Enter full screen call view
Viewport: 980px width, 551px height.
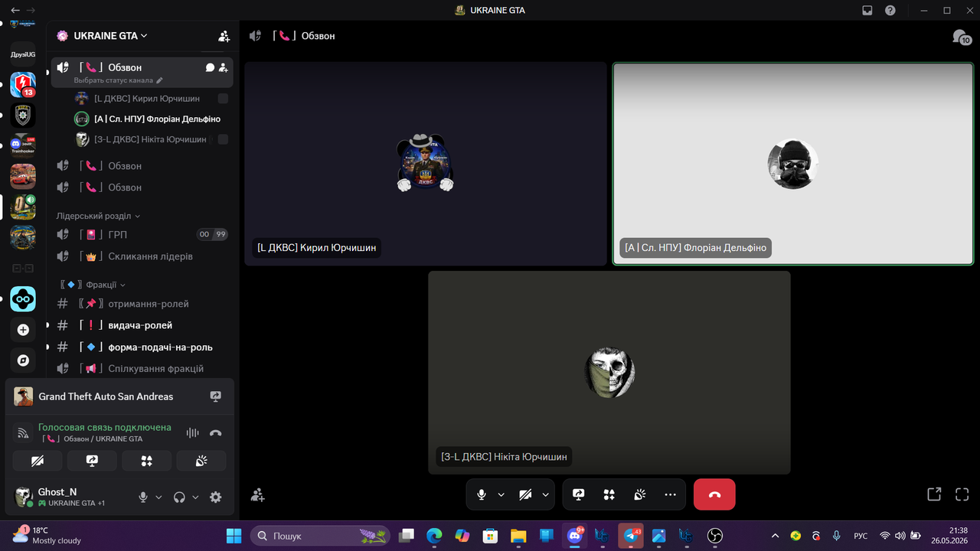point(962,494)
